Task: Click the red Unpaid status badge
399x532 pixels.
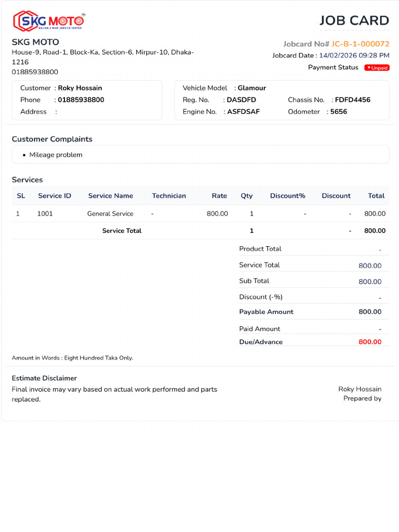Action: point(377,68)
